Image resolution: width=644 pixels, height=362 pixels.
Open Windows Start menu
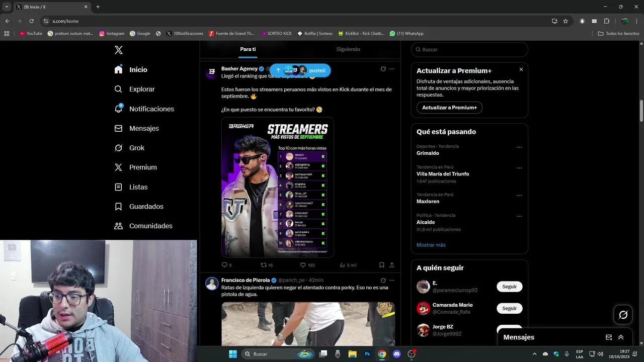click(x=233, y=354)
